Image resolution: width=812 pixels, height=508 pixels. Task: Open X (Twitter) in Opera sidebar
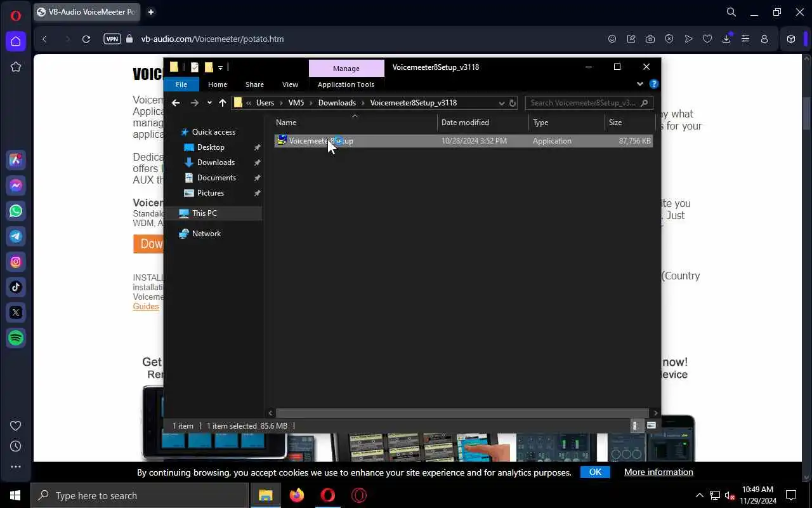(16, 312)
